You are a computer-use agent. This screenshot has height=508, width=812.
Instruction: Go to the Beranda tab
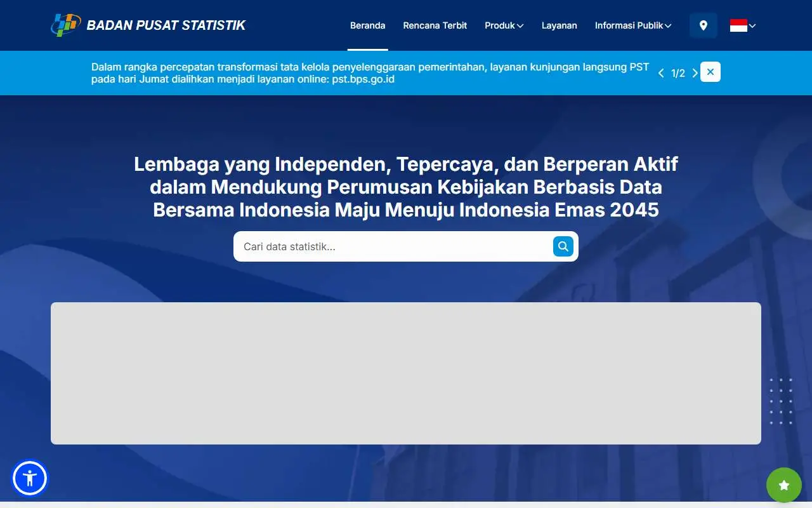[367, 25]
